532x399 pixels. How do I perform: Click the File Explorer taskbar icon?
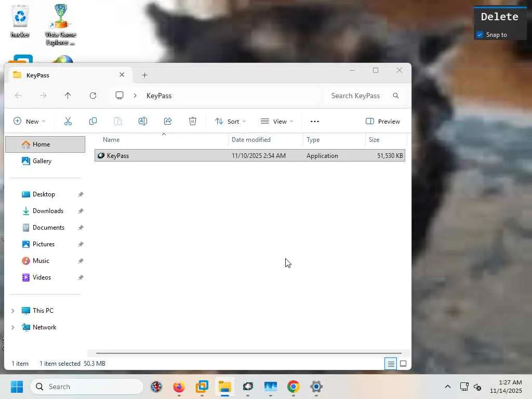coord(224,387)
